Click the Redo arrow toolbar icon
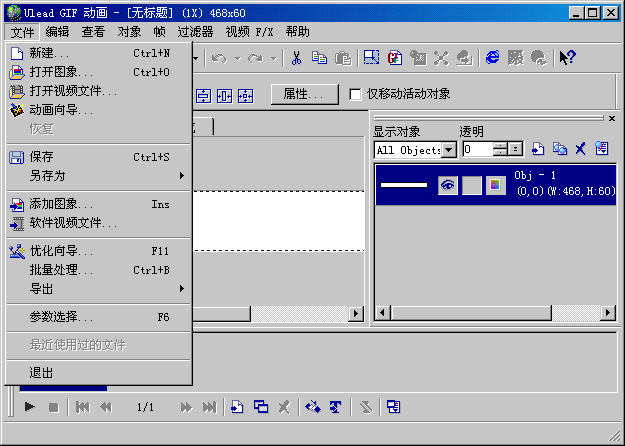The width and height of the screenshot is (625, 446). tap(255, 59)
